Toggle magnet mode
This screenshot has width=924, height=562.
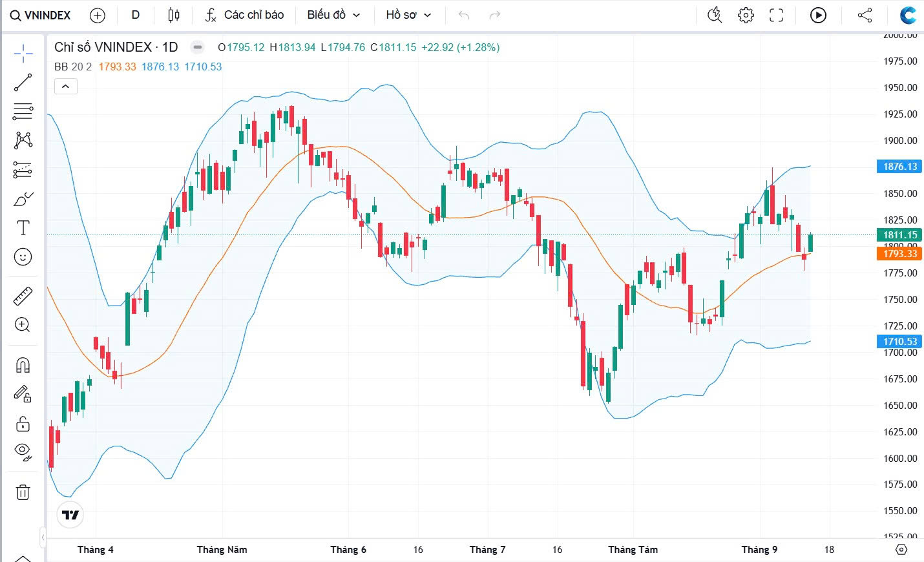[x=23, y=366]
